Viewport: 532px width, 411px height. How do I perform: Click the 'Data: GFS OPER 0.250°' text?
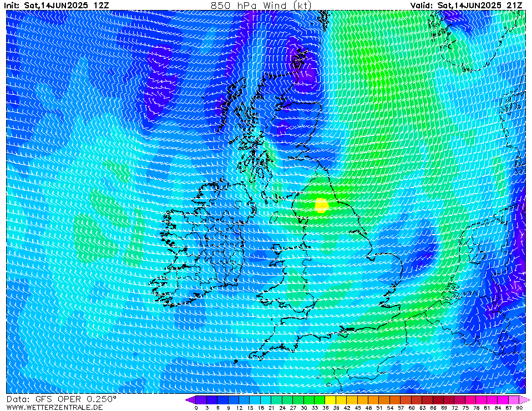62,399
